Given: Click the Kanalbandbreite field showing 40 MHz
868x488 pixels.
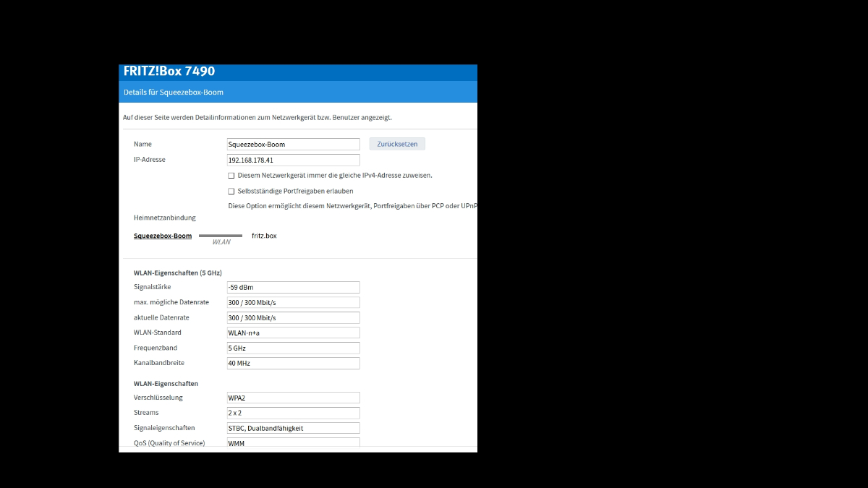Looking at the screenshot, I should click(293, 363).
